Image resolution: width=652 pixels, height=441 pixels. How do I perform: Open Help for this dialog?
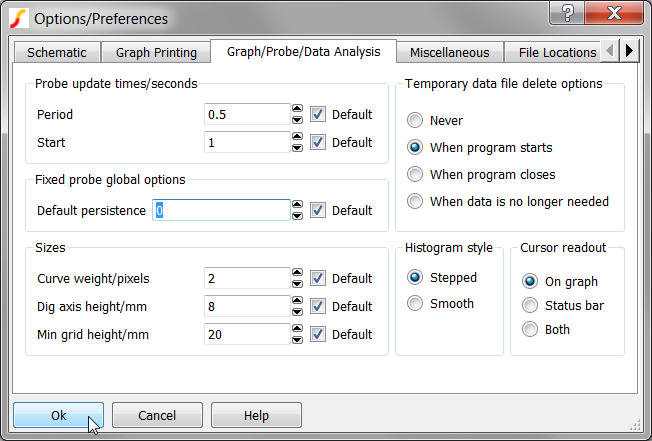256,415
